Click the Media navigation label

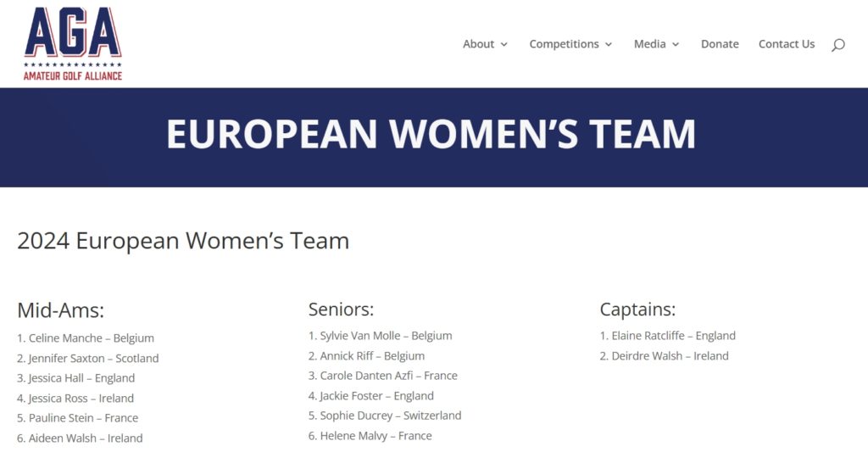(649, 44)
